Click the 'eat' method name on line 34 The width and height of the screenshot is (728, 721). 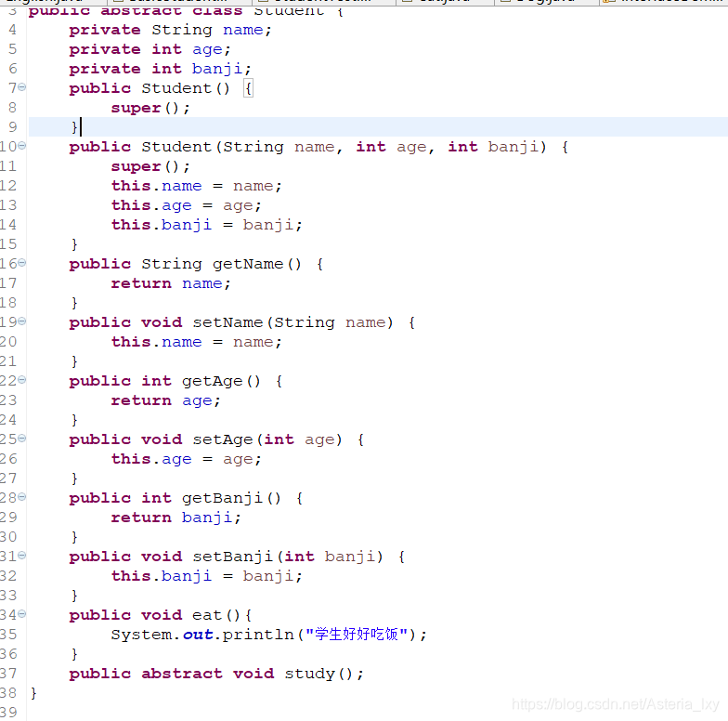click(x=207, y=615)
